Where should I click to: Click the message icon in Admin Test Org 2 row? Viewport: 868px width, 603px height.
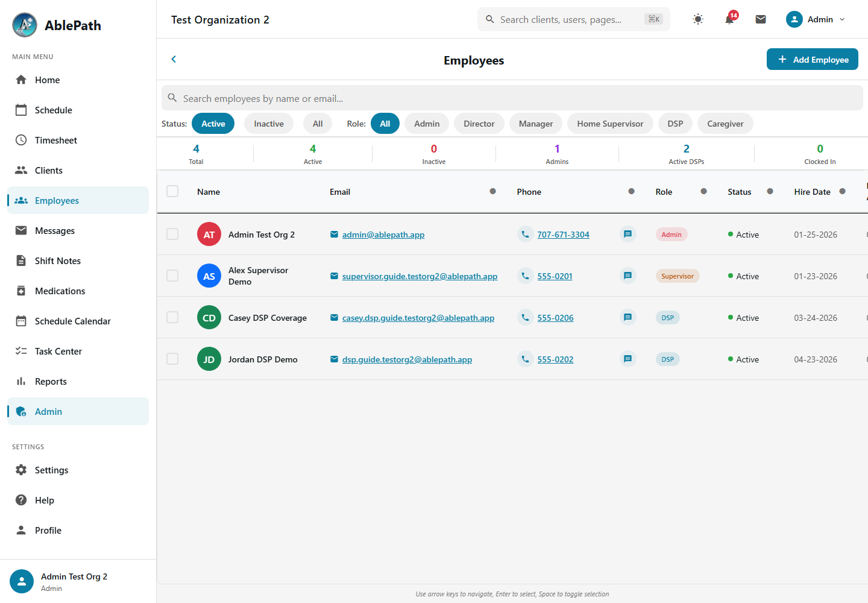point(627,234)
